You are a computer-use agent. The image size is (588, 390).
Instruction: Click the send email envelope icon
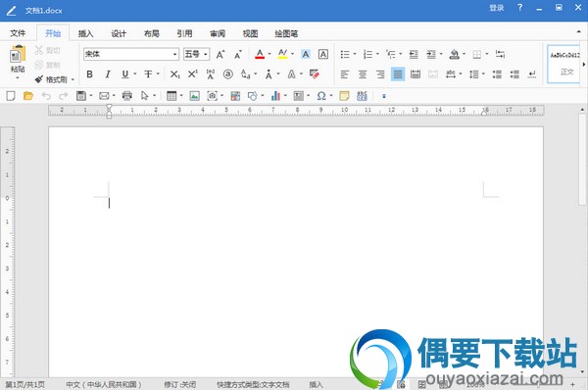pyautogui.click(x=104, y=96)
